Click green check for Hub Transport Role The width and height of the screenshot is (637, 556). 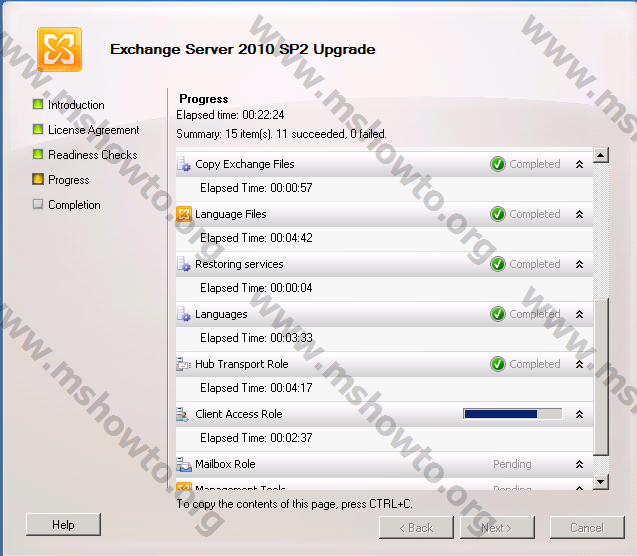498,364
